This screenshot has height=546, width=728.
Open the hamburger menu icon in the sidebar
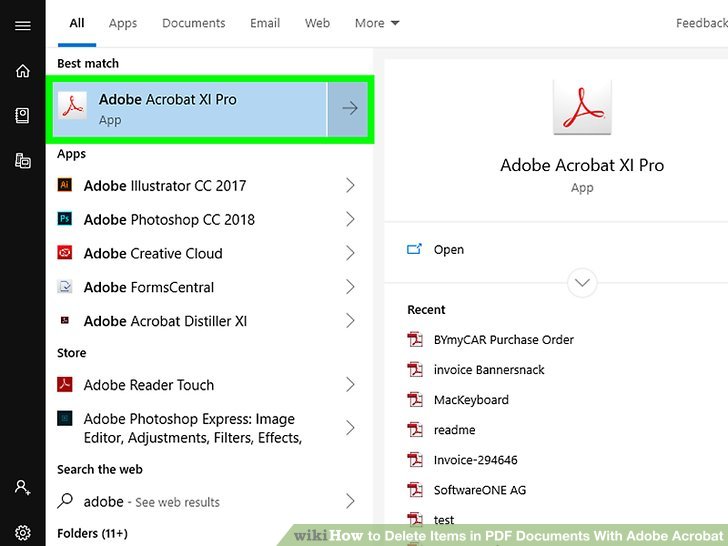[23, 25]
